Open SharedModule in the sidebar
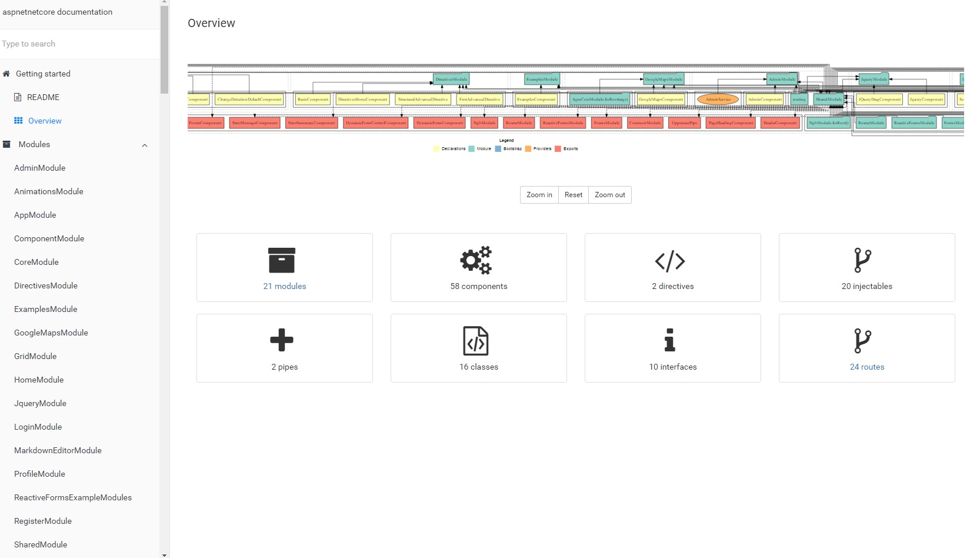Viewport: 980px width, 558px height. pos(41,544)
